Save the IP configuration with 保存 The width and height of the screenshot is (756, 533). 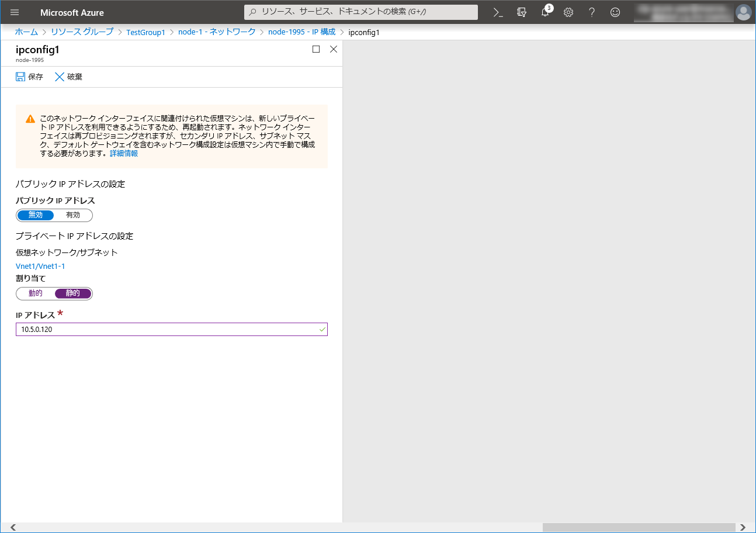tap(29, 77)
